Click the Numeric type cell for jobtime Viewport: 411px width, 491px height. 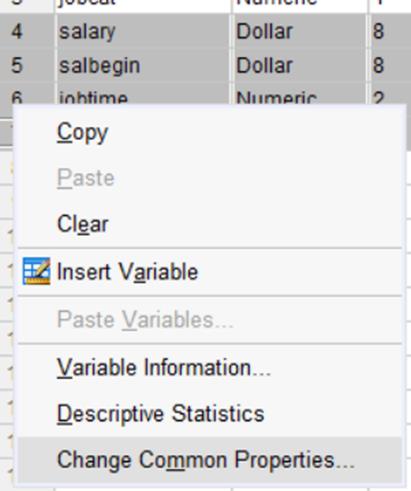pos(299,94)
